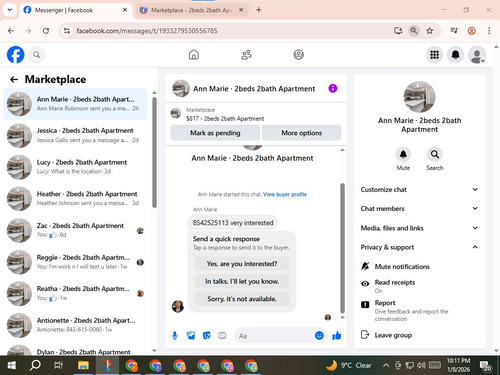Expand the Customize chat section
This screenshot has height=375, width=500.
click(419, 189)
